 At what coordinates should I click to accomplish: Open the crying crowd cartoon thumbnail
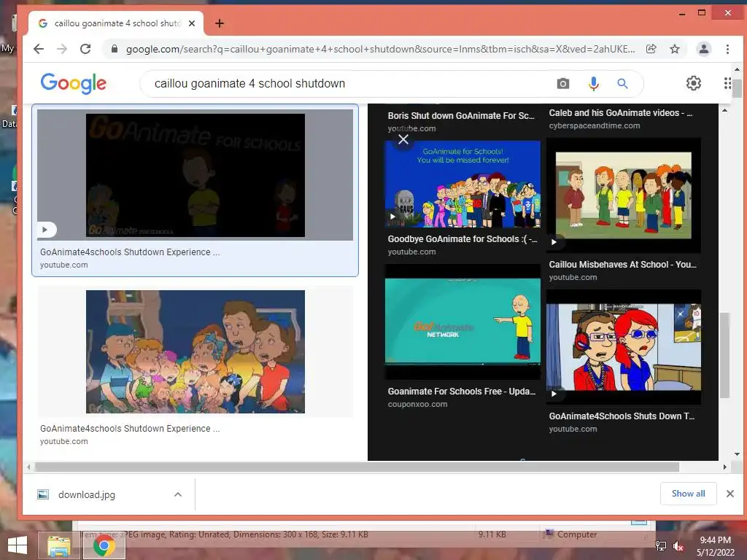click(x=196, y=351)
